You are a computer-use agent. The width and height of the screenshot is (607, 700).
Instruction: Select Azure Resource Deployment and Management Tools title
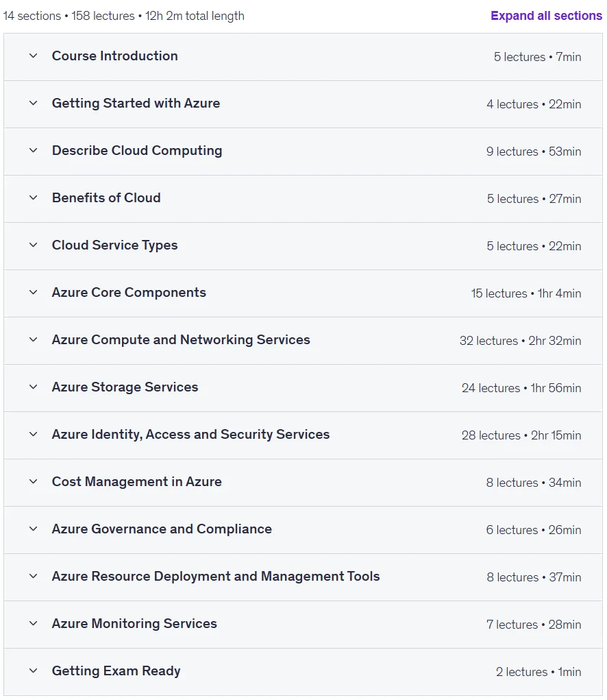click(215, 577)
